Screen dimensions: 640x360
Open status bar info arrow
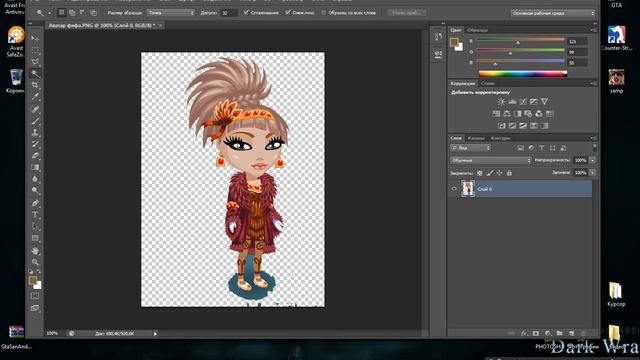155,334
